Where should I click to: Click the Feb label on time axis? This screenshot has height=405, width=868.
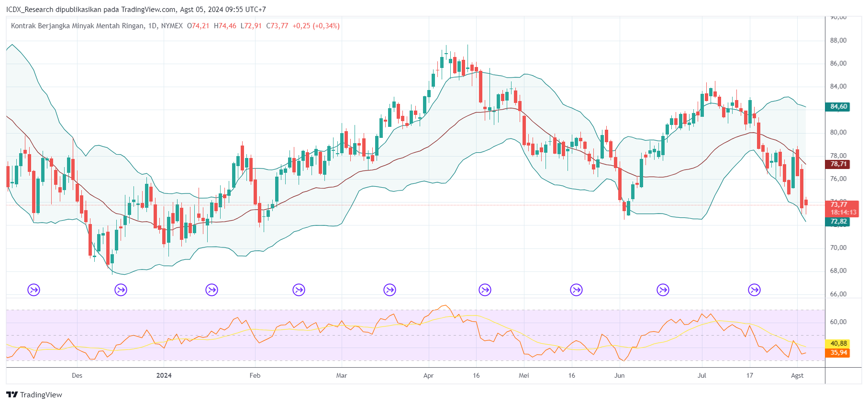coord(255,375)
